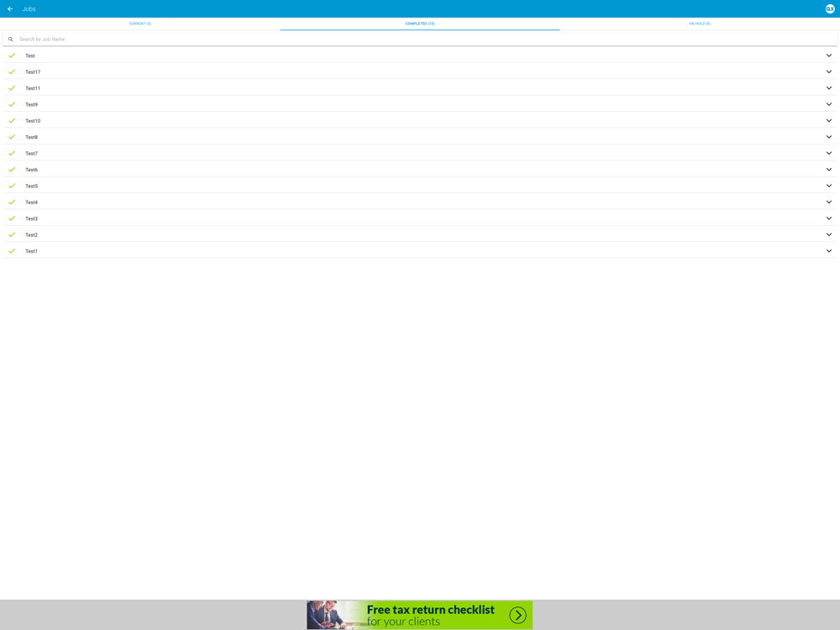Open the Test8 row chevron
This screenshot has width=840, height=630.
pos(829,137)
